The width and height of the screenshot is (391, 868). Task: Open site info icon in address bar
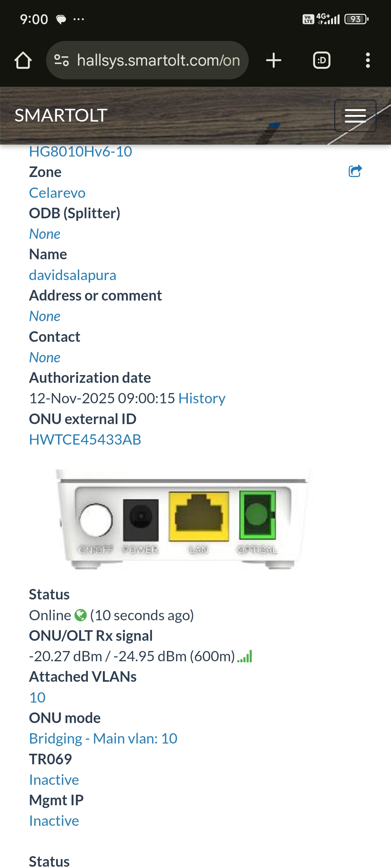coord(62,60)
